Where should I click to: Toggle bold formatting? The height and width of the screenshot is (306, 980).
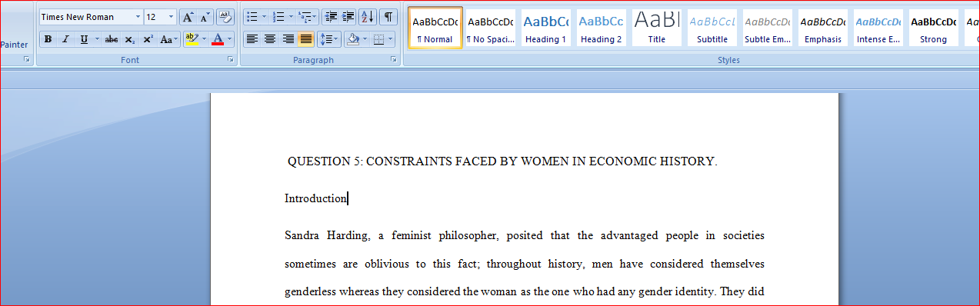[48, 38]
